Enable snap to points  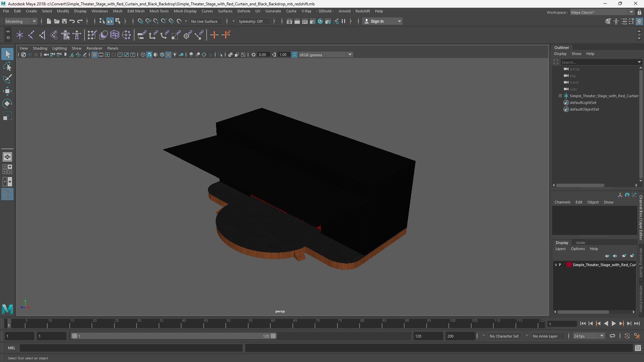(x=156, y=21)
